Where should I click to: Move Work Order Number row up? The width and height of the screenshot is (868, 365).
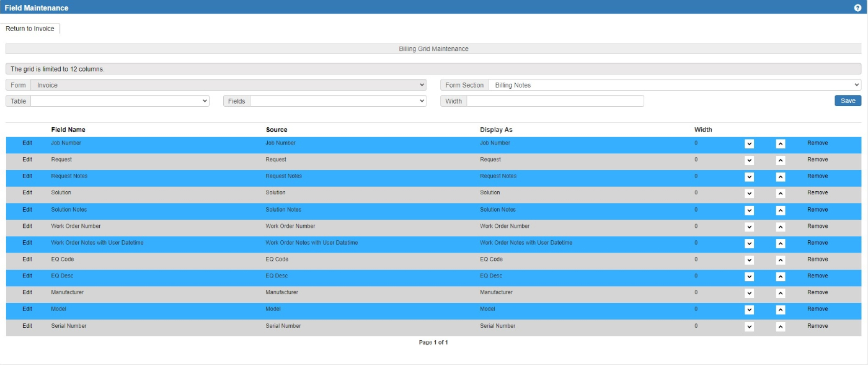coord(781,227)
